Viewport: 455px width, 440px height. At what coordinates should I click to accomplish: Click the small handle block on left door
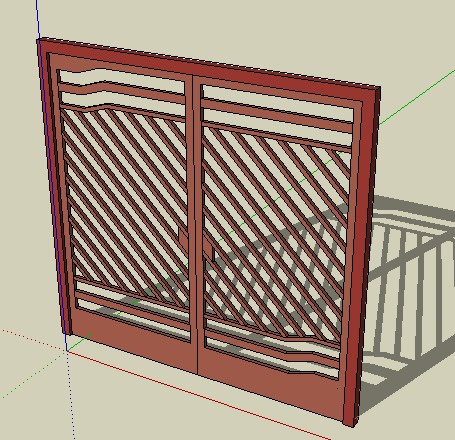click(183, 241)
